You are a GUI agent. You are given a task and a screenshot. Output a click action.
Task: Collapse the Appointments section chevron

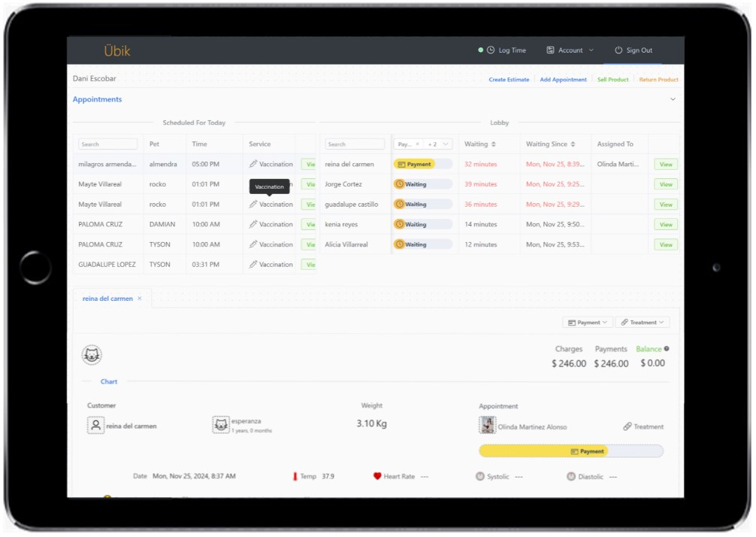673,99
